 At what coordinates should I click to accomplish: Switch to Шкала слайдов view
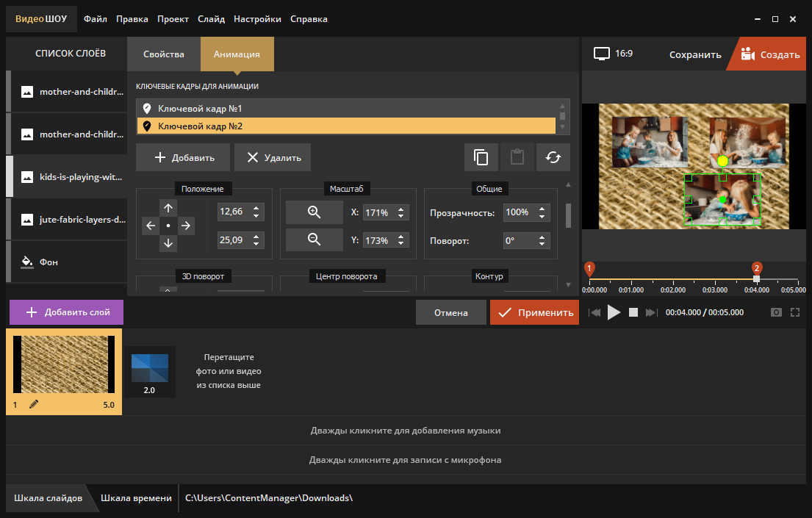pyautogui.click(x=48, y=498)
